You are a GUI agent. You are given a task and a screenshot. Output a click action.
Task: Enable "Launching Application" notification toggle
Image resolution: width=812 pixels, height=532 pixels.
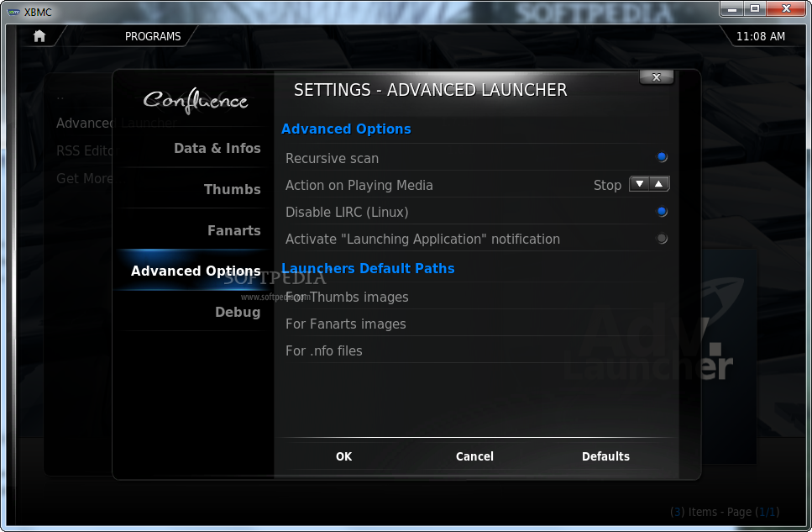[x=662, y=239]
